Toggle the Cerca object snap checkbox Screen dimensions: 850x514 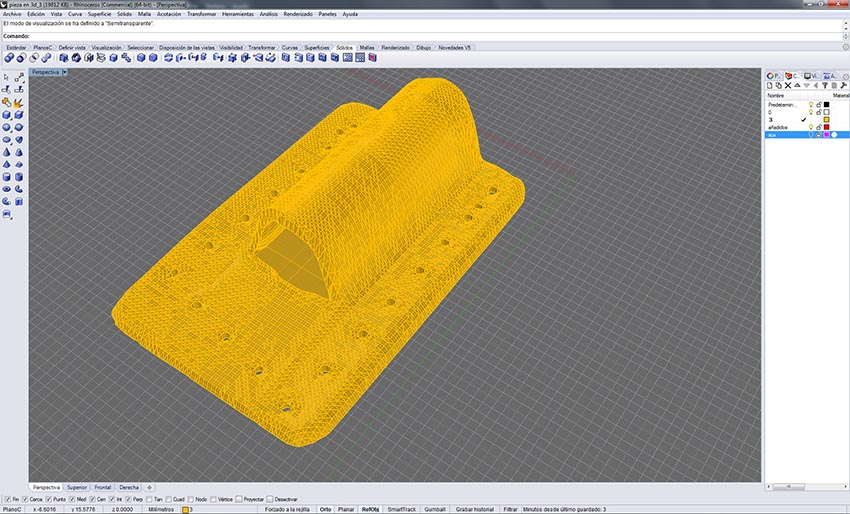tap(24, 499)
